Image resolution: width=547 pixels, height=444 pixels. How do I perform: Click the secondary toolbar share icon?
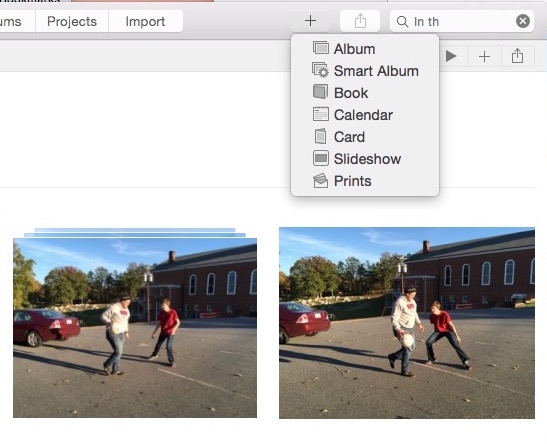517,56
